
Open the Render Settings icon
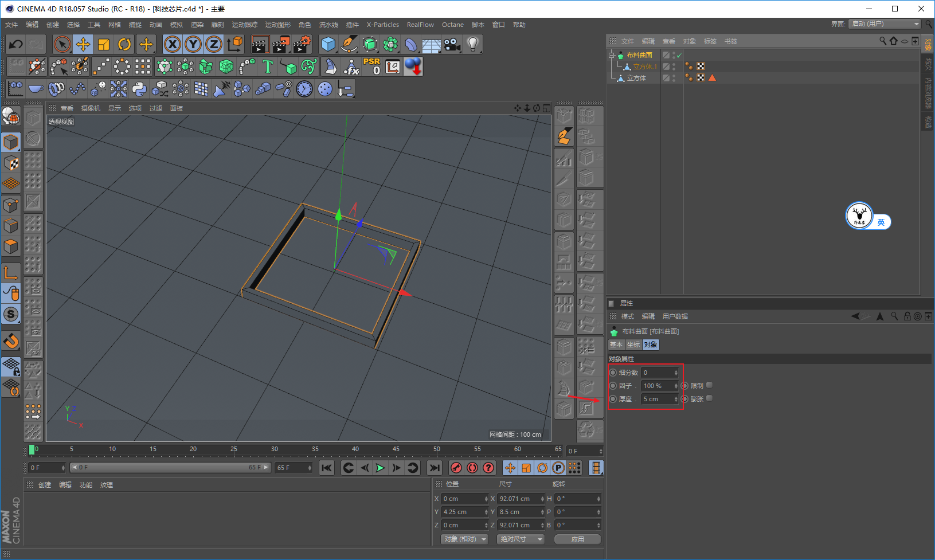point(302,44)
